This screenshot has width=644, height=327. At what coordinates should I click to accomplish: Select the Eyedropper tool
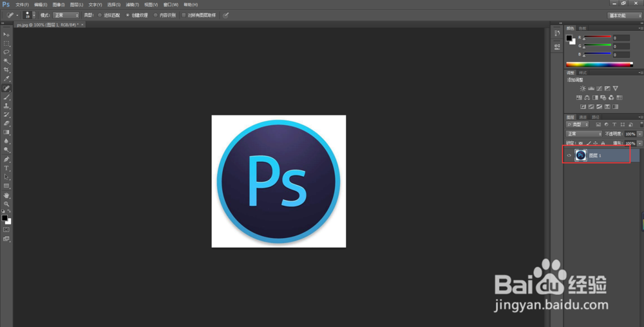6,79
